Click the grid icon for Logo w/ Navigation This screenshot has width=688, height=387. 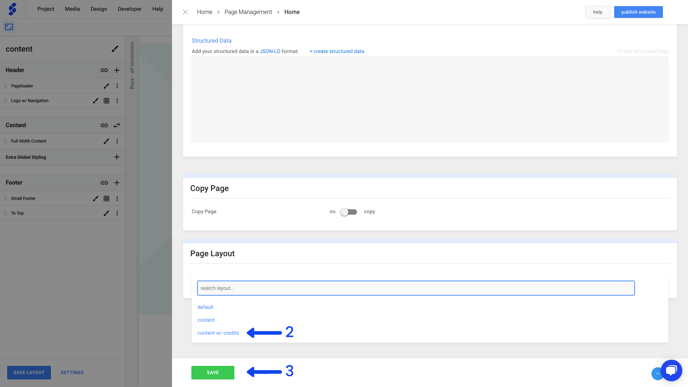pos(106,100)
